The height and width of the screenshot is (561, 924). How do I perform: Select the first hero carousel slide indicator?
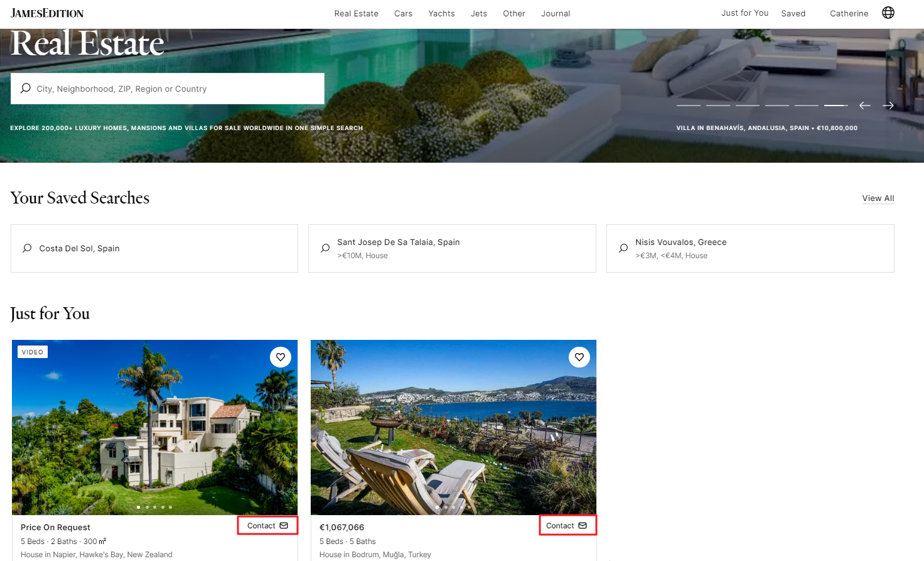point(688,106)
